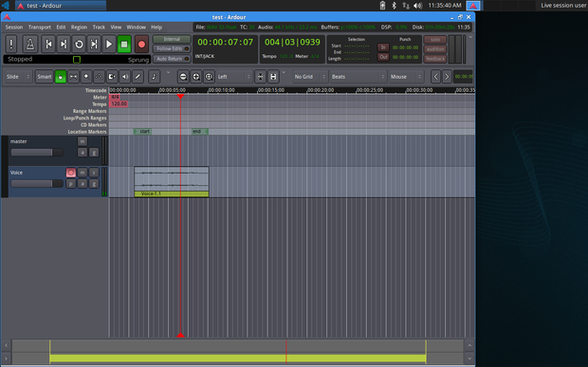
Task: Select the Cut tool
Action: tap(86, 77)
